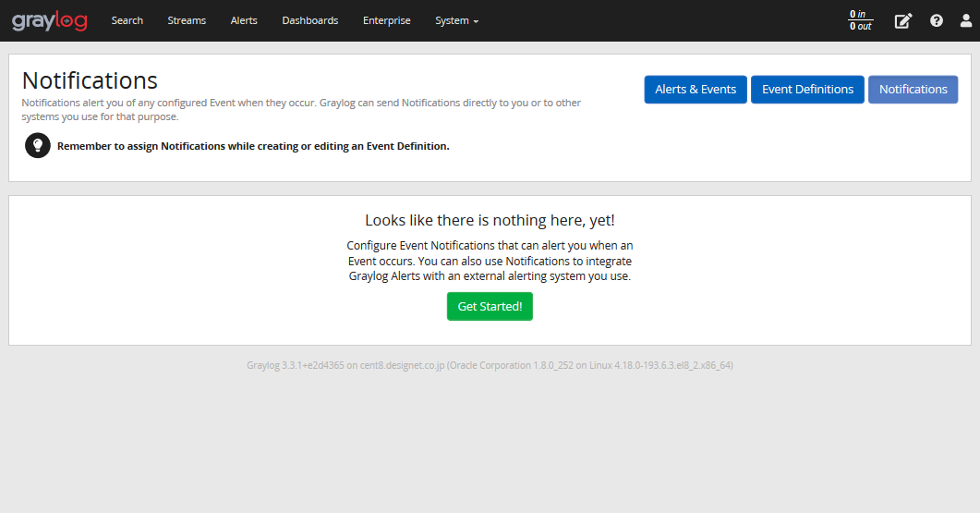Navigate to Dashboards
The image size is (980, 513).
click(x=310, y=20)
